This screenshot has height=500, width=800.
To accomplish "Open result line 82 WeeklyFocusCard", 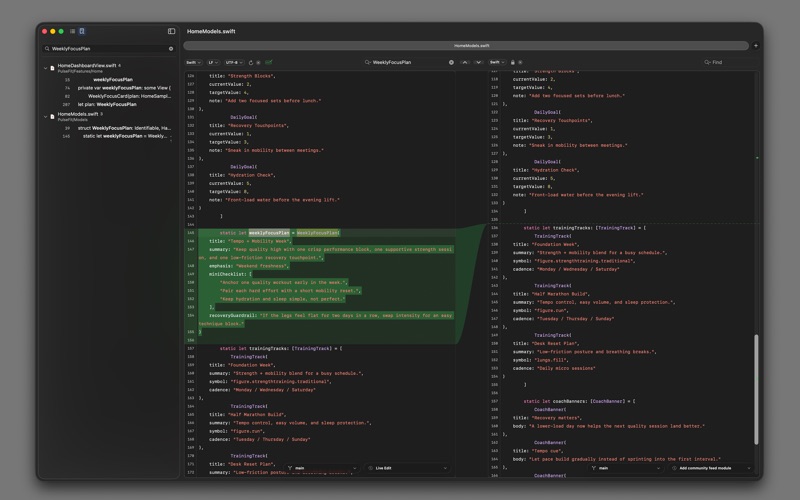I will (130, 96).
